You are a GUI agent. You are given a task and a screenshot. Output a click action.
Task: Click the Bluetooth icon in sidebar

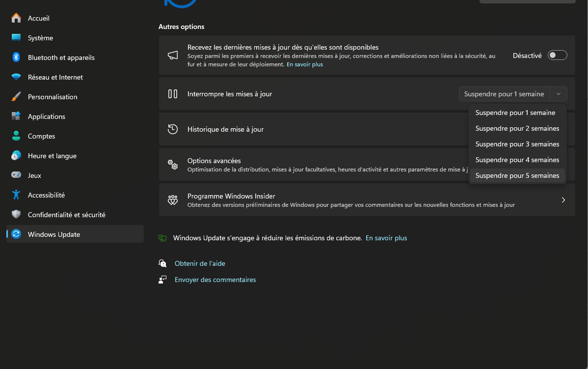tap(16, 57)
